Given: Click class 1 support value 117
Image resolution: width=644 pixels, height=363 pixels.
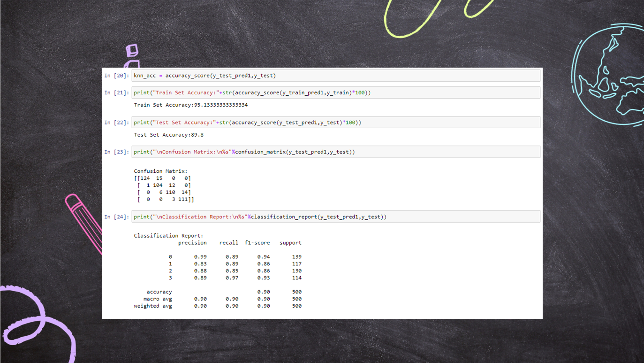Looking at the screenshot, I should [x=297, y=264].
